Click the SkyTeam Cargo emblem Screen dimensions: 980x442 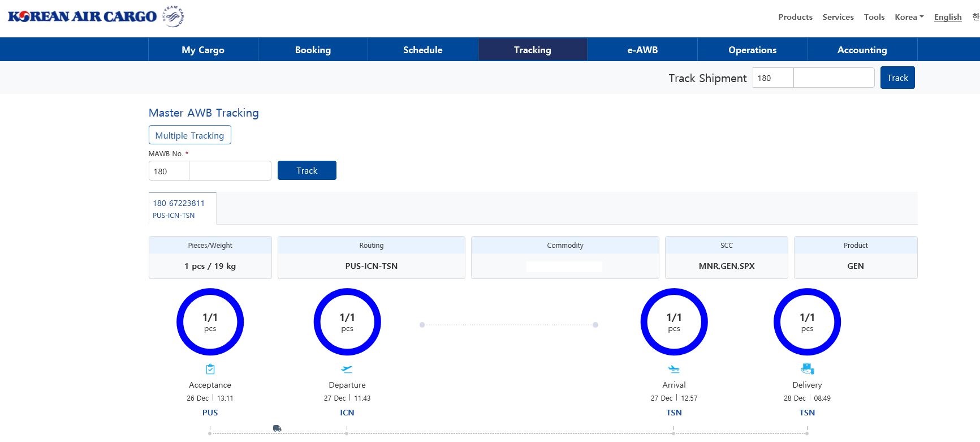(x=173, y=16)
